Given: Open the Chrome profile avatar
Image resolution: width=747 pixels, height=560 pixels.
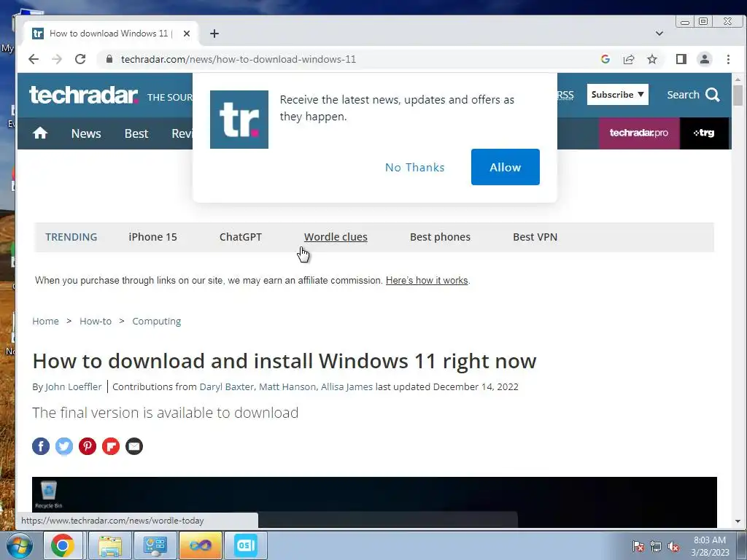Looking at the screenshot, I should tap(705, 59).
